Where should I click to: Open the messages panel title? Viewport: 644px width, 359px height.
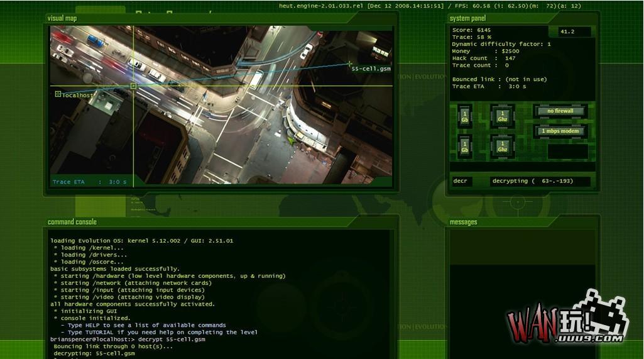pos(463,222)
